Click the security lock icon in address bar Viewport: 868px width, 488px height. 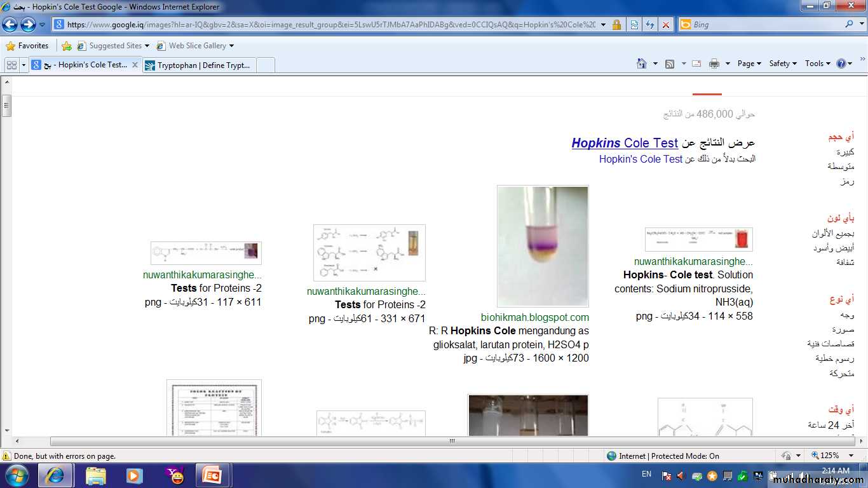coord(616,25)
